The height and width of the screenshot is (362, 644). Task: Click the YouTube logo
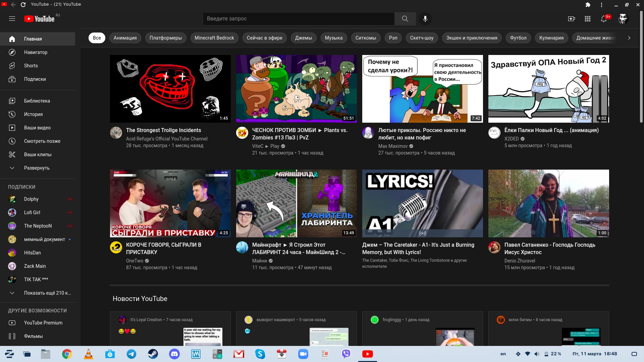(x=39, y=19)
